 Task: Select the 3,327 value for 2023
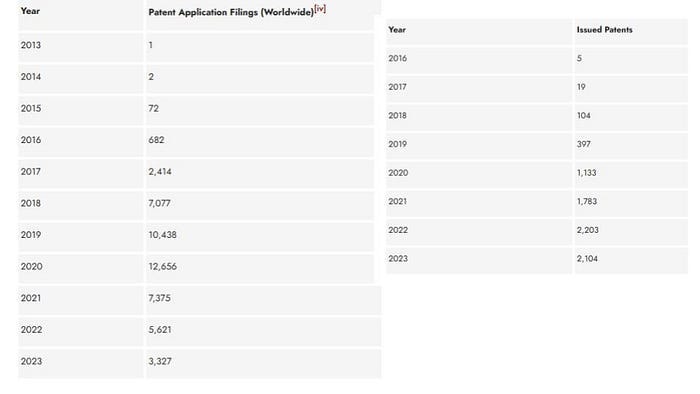click(160, 361)
